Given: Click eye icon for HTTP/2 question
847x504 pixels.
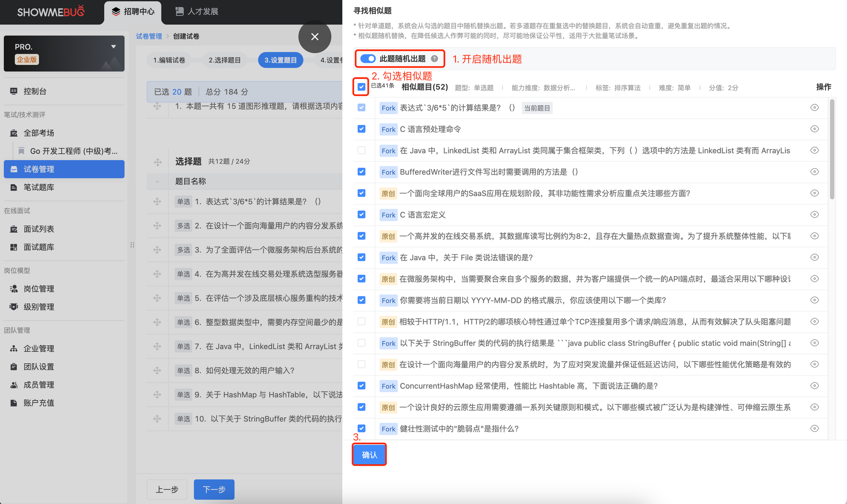Looking at the screenshot, I should (x=814, y=321).
